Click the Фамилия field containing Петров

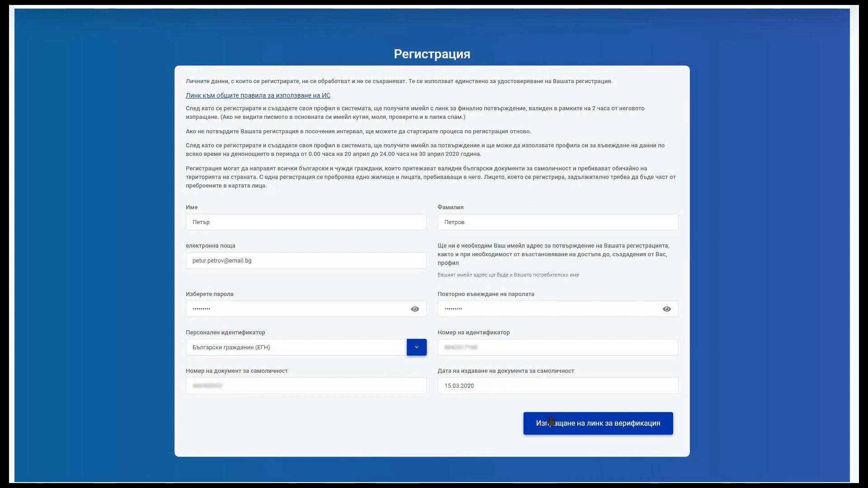tap(557, 222)
